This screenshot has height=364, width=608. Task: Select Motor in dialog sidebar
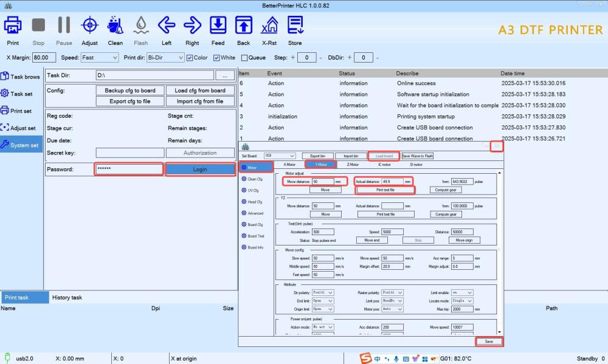(x=256, y=168)
